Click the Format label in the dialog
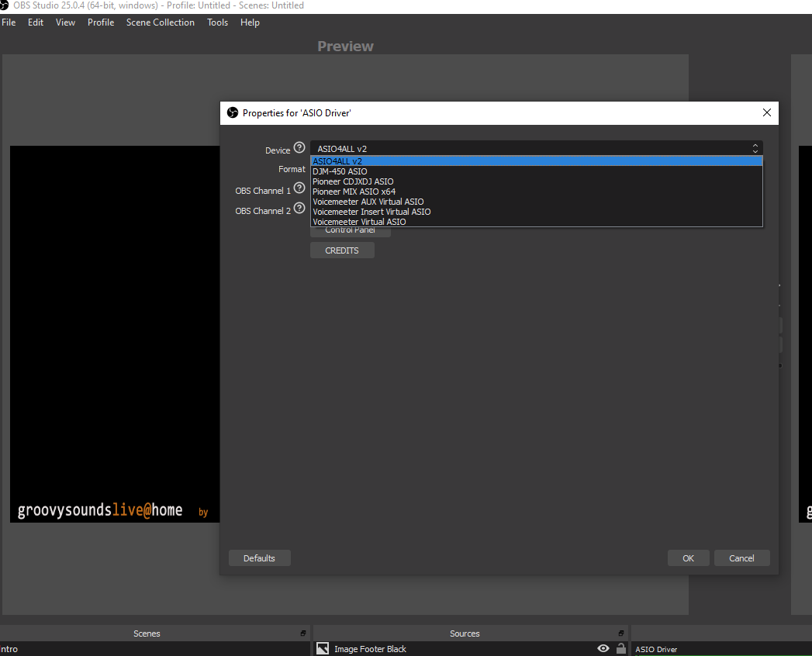This screenshot has height=656, width=812. tap(292, 169)
